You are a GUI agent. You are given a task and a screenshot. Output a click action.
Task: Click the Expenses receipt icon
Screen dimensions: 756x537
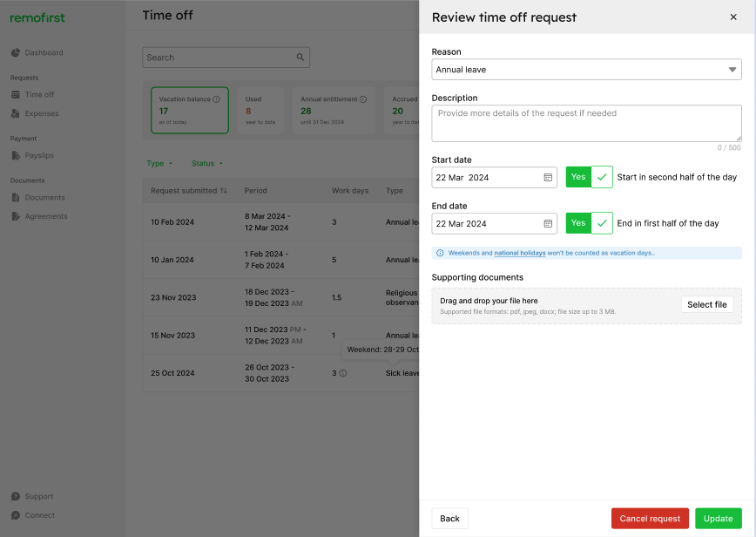[x=16, y=113]
